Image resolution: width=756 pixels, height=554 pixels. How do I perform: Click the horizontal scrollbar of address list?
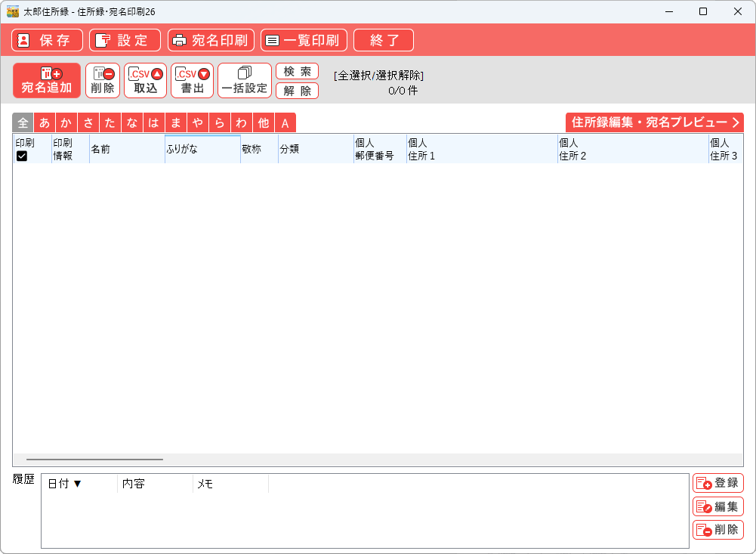click(x=94, y=459)
